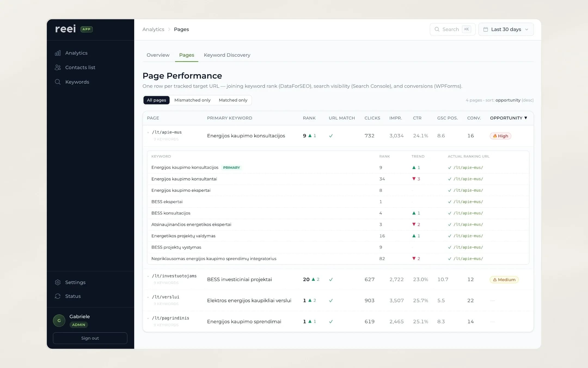Open Analytics in the sidebar
This screenshot has width=588, height=368.
(x=71, y=53)
